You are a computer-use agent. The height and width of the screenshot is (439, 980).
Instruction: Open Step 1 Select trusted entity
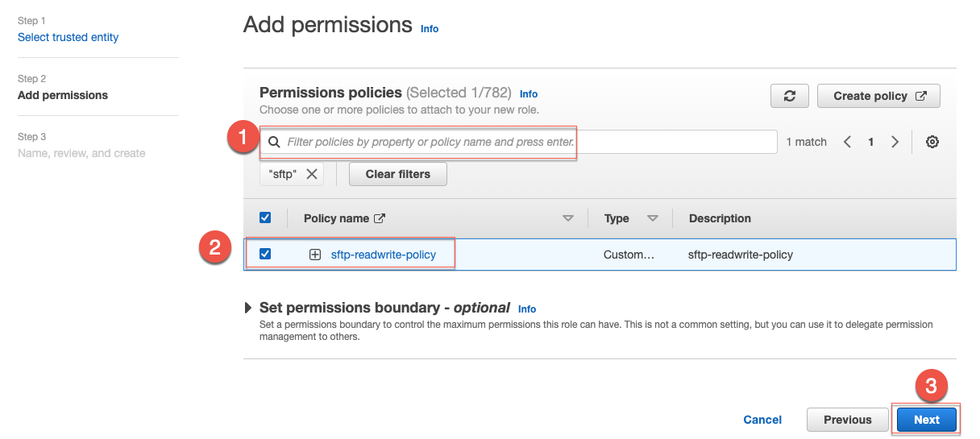point(68,37)
